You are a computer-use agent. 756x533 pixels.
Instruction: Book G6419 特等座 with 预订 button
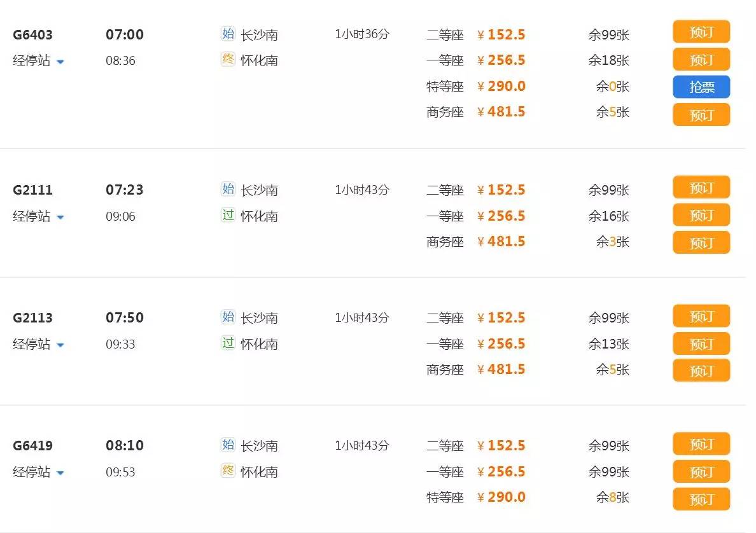701,498
